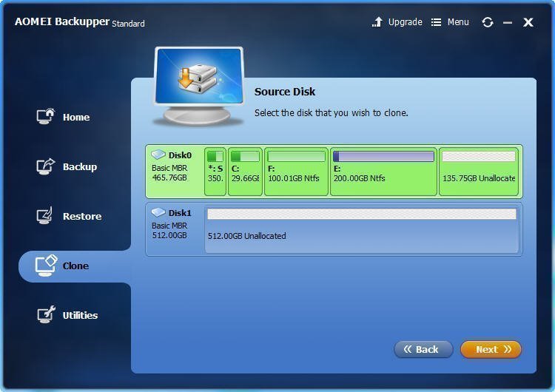Open the Menu text item

pyautogui.click(x=458, y=22)
